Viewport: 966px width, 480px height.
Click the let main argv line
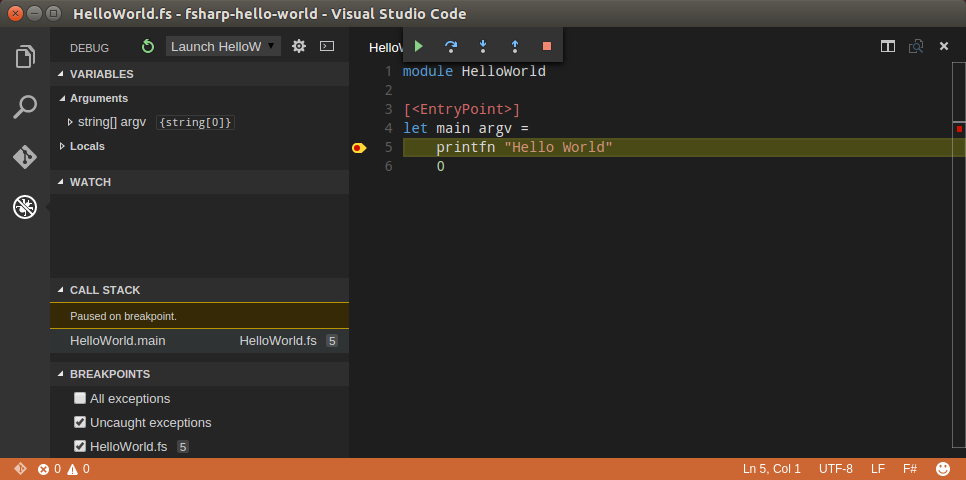[x=466, y=129]
